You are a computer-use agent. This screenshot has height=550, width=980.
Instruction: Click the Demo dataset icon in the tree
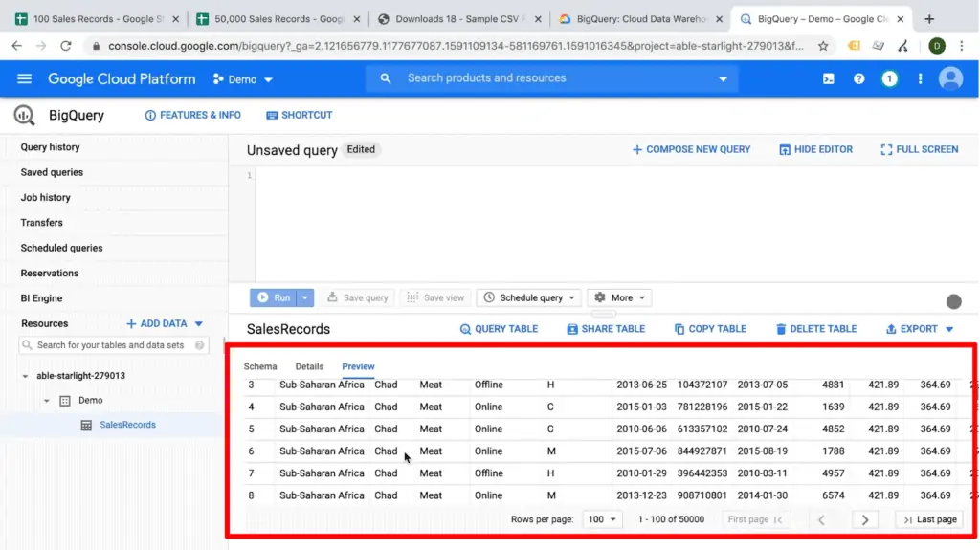65,401
